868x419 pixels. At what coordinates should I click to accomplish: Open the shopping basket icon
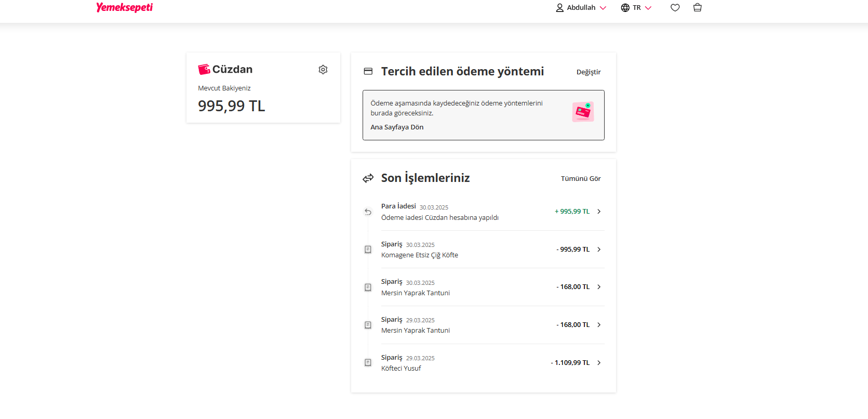tap(698, 7)
